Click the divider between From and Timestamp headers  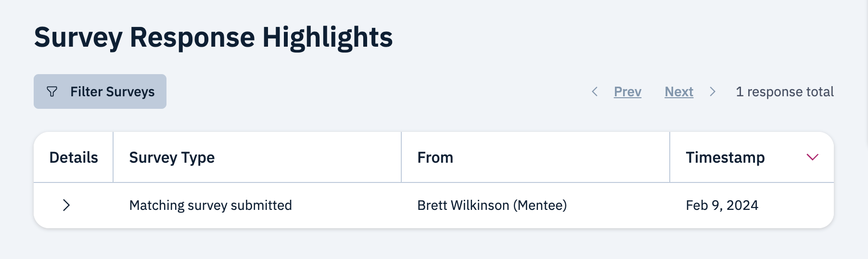pyautogui.click(x=670, y=157)
